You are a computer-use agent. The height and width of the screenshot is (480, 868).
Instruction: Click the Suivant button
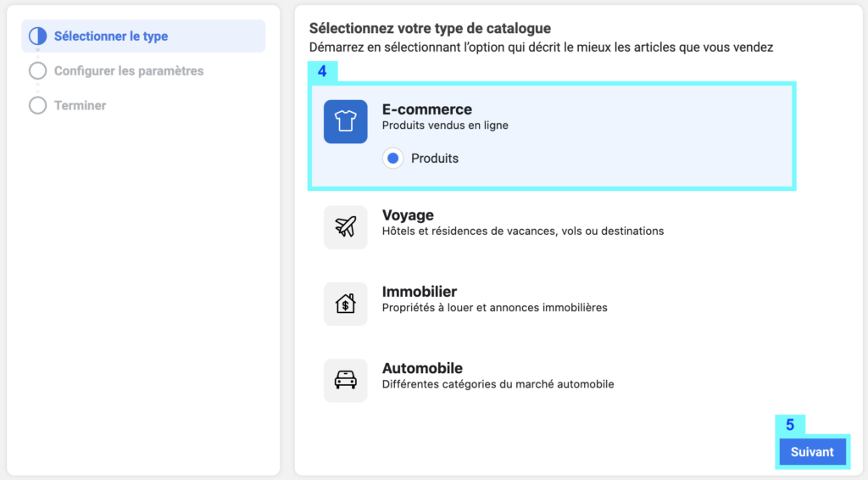(812, 452)
